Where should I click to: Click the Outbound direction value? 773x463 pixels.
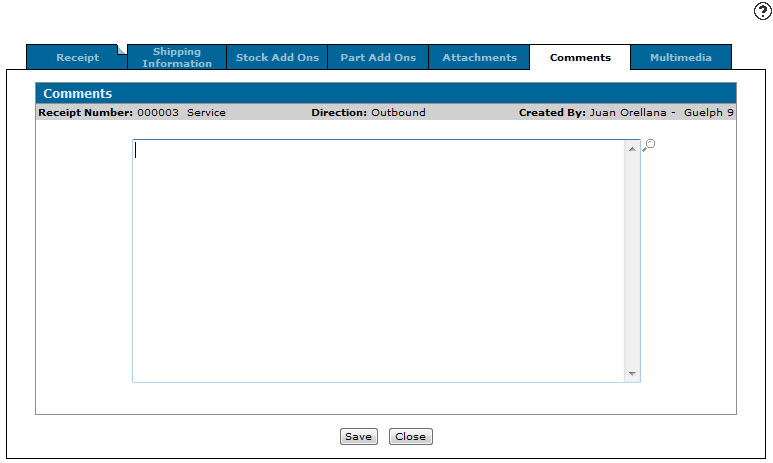point(398,112)
